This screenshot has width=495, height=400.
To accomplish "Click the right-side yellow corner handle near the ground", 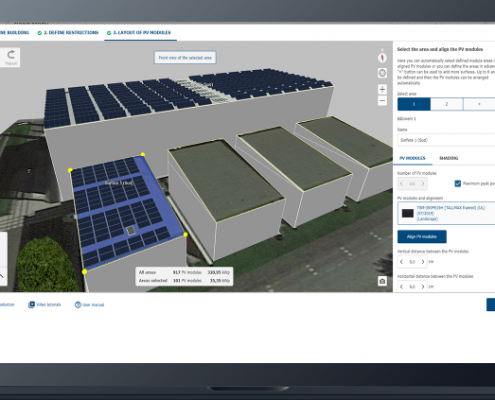I will pyautogui.click(x=186, y=235).
